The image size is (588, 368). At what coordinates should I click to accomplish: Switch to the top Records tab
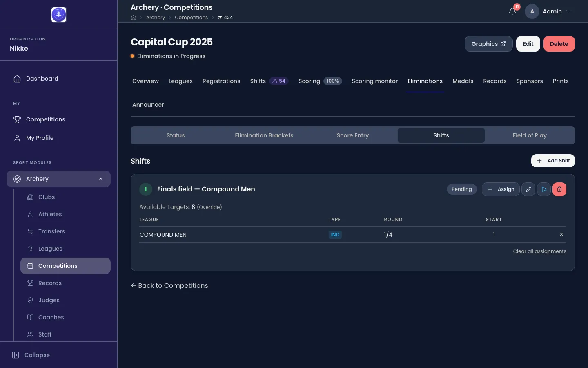[x=495, y=81]
